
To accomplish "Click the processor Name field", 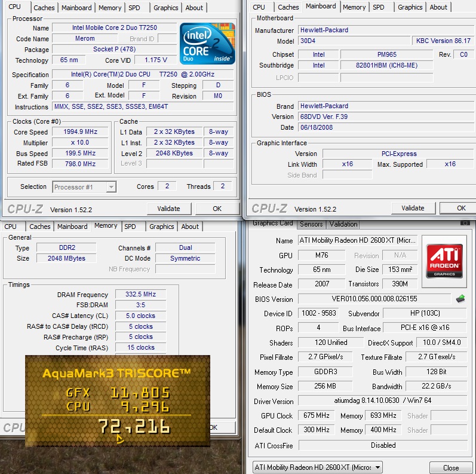I will coord(115,27).
